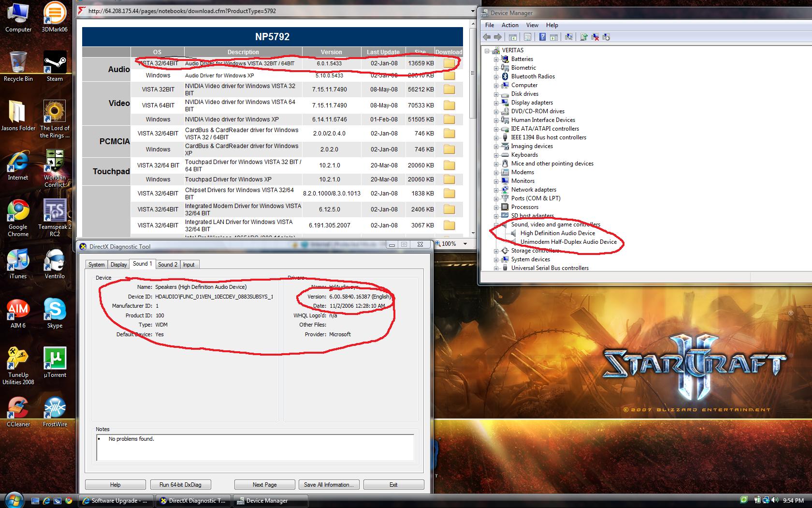This screenshot has height=508, width=812.
Task: Expand the Bluetooth Radios node
Action: [x=496, y=76]
